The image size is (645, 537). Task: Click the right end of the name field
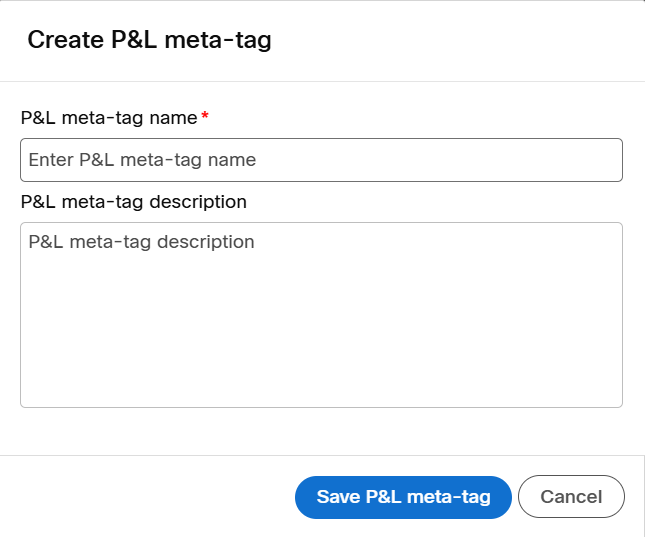pyautogui.click(x=600, y=160)
